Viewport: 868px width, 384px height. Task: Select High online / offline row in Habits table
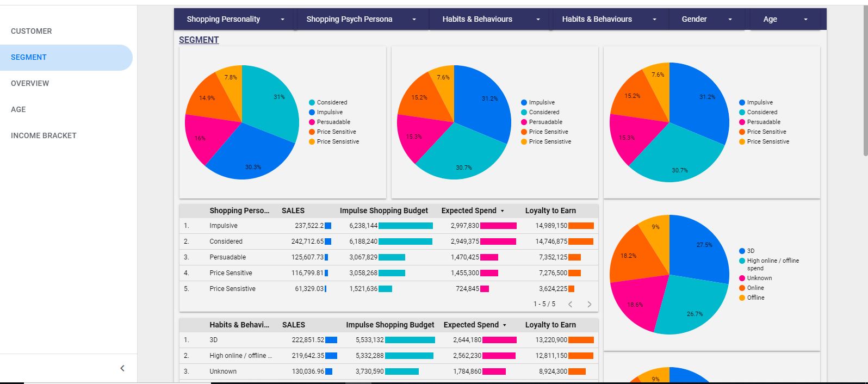[x=389, y=356]
